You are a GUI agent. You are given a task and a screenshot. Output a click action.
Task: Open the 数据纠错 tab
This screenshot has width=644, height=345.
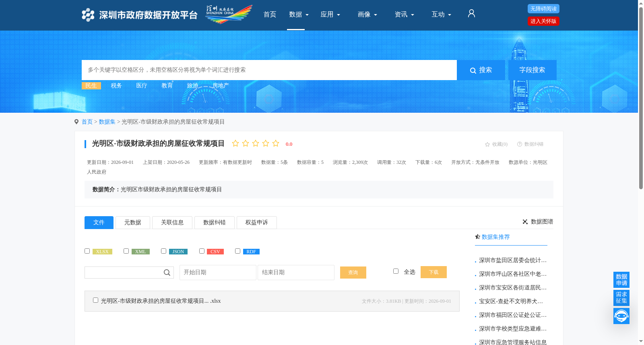pos(215,223)
